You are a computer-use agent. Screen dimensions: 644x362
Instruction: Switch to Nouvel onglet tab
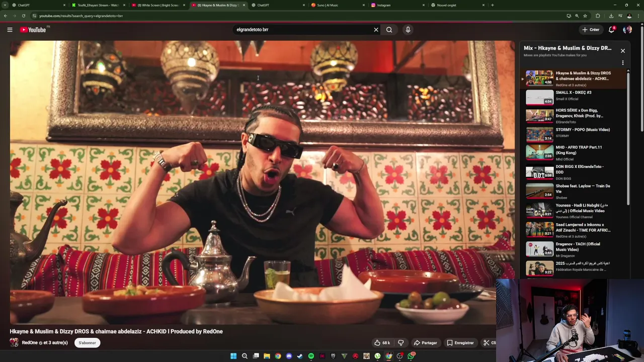457,5
